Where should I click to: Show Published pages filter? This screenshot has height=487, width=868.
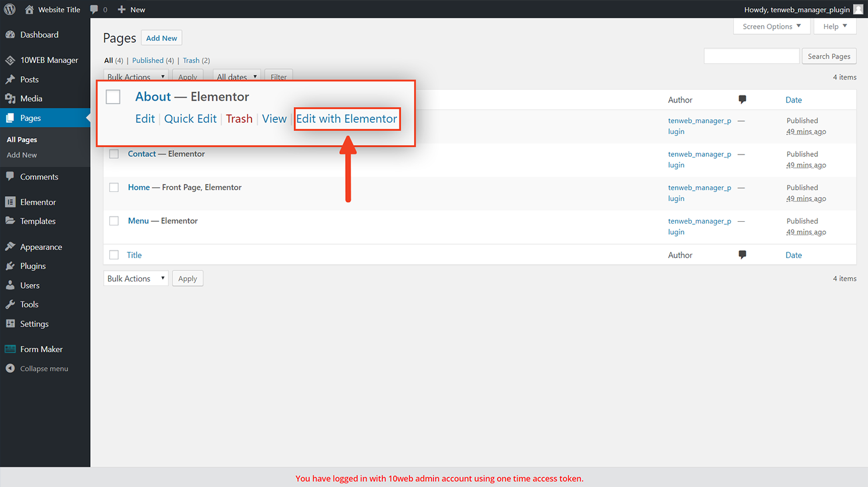(148, 60)
